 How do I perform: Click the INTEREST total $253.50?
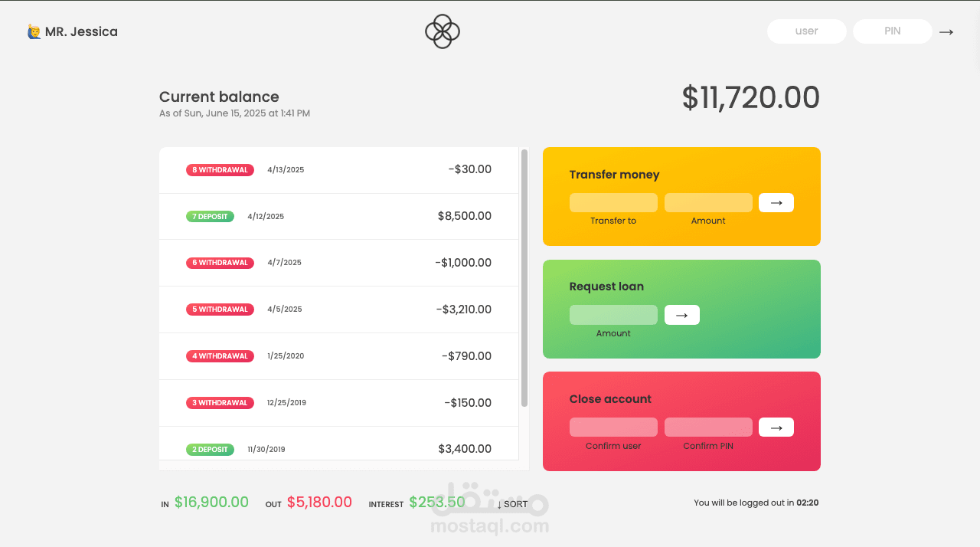(437, 503)
